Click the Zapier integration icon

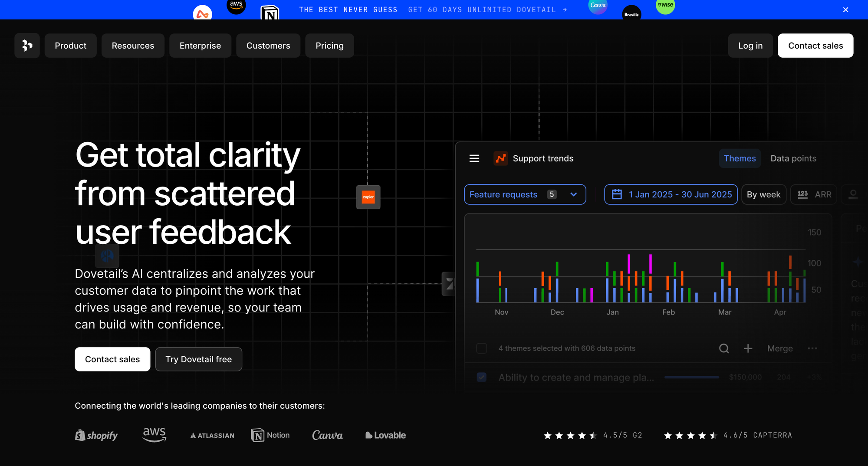(368, 197)
